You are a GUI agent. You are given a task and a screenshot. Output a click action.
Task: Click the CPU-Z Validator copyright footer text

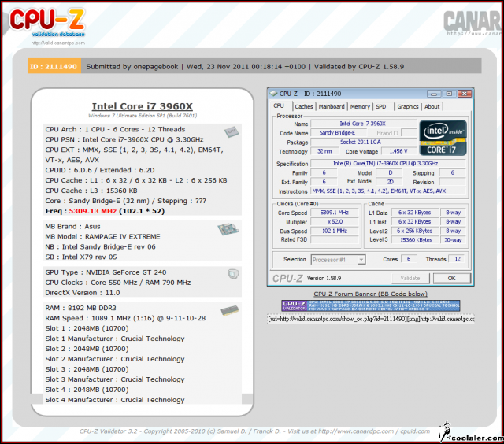(x=254, y=431)
